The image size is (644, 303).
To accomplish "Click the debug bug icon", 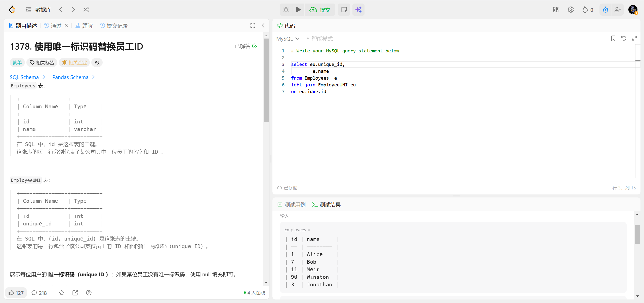I will click(286, 10).
